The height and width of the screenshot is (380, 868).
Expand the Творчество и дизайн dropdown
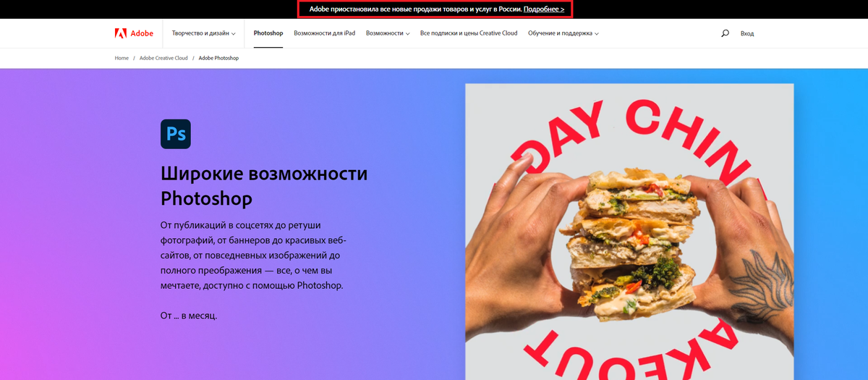[203, 33]
